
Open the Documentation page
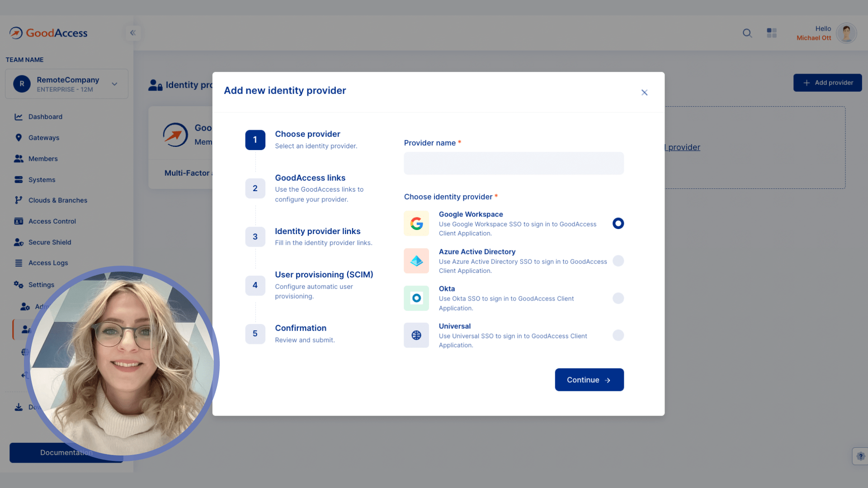pos(66,452)
